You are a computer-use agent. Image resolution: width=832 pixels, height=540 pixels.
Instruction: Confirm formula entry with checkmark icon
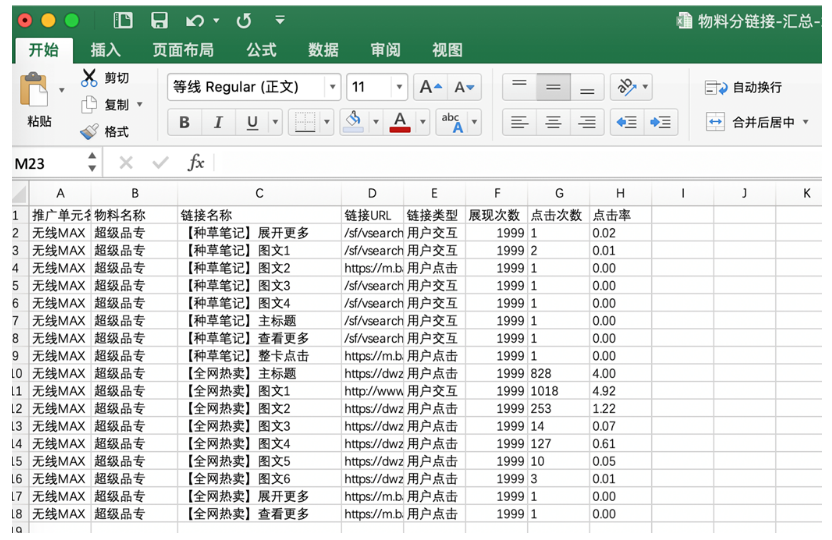pos(160,162)
